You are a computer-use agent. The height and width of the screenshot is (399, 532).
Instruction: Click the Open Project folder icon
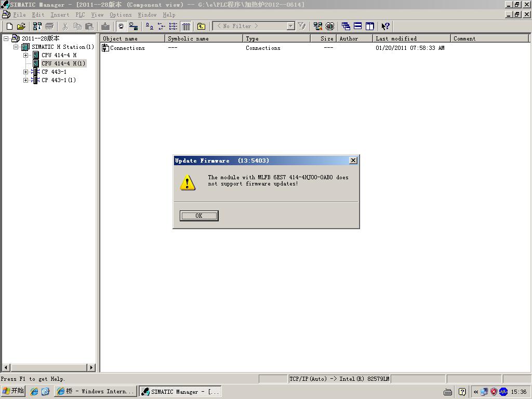coord(21,26)
